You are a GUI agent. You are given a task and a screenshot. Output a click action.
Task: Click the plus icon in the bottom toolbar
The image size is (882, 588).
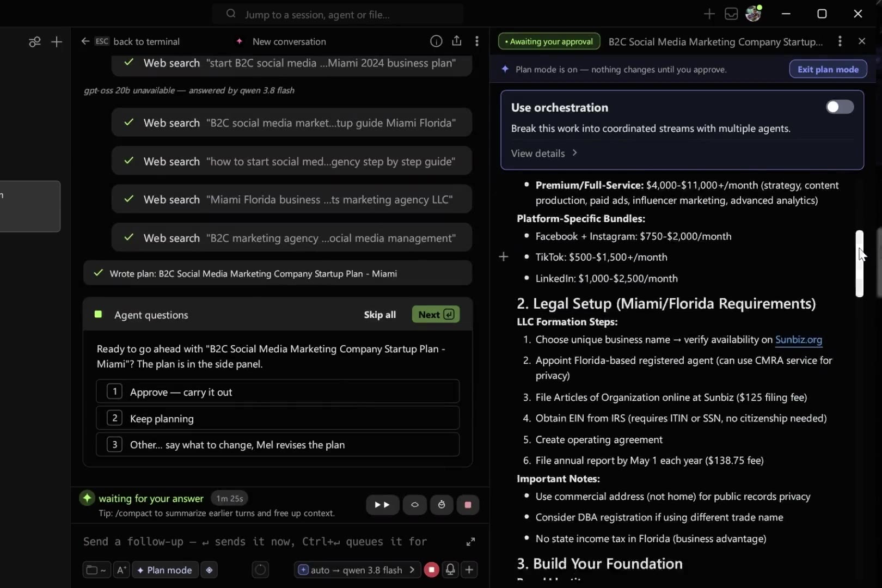[x=469, y=570]
